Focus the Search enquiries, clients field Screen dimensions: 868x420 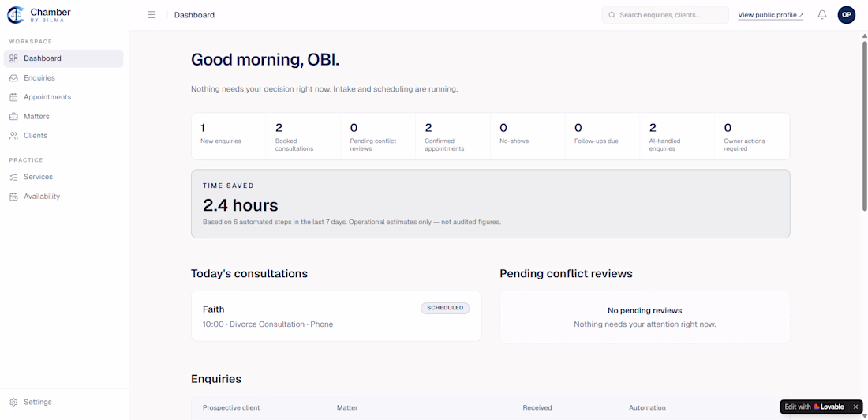(x=665, y=15)
